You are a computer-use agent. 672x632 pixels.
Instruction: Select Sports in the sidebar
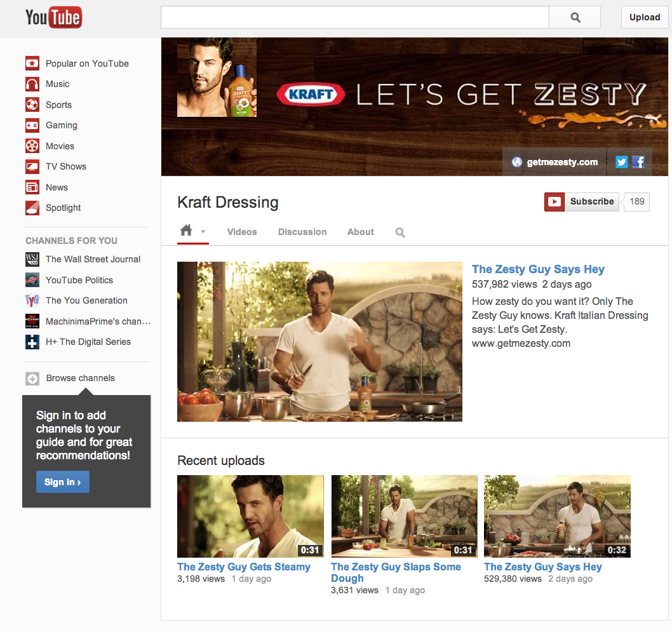pos(58,105)
